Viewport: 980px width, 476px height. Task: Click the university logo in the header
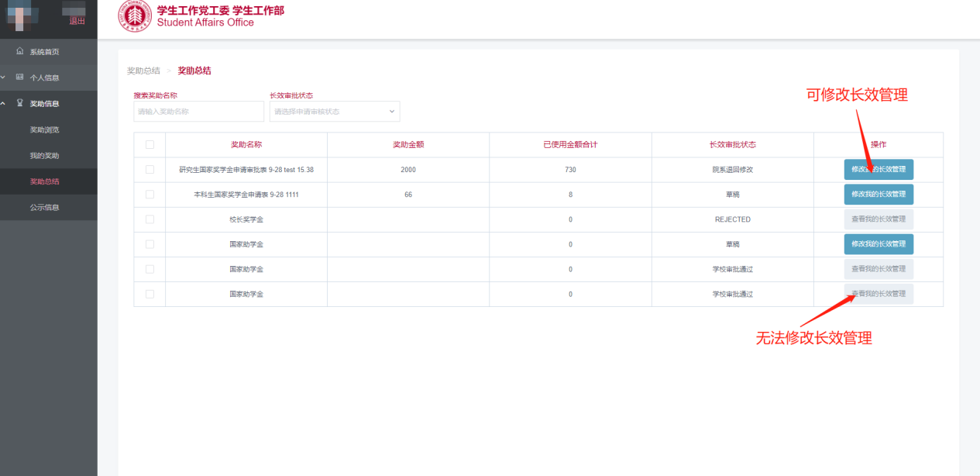click(x=135, y=17)
